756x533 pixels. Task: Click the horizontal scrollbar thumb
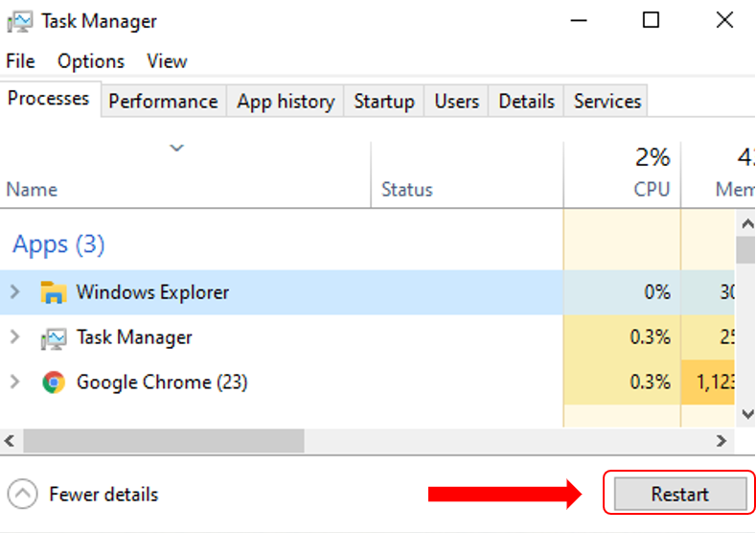click(x=164, y=440)
